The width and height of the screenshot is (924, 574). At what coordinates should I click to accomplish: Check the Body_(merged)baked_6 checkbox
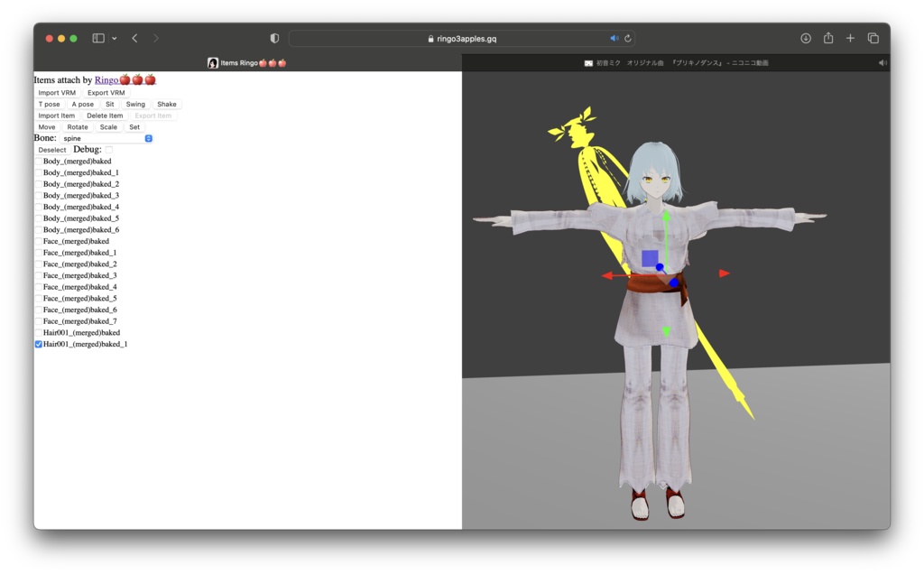[x=39, y=230]
